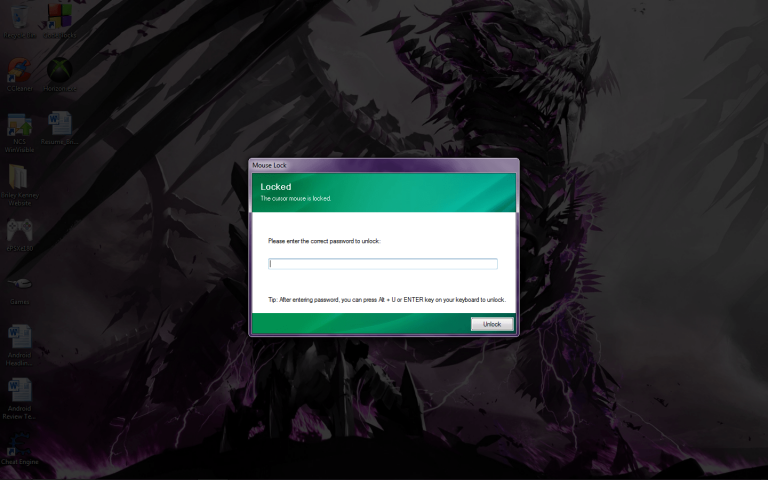Launch the Cheat Engine shortcut
Screen dimensions: 768x480
point(20,449)
